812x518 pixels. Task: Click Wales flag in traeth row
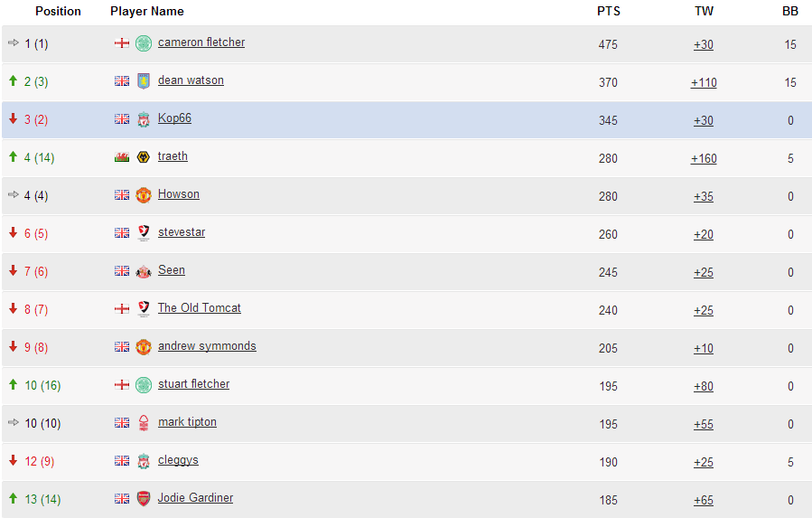[122, 156]
